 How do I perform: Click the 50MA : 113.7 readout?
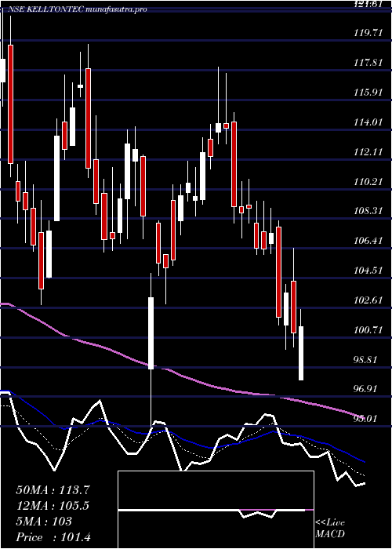[x=53, y=490]
